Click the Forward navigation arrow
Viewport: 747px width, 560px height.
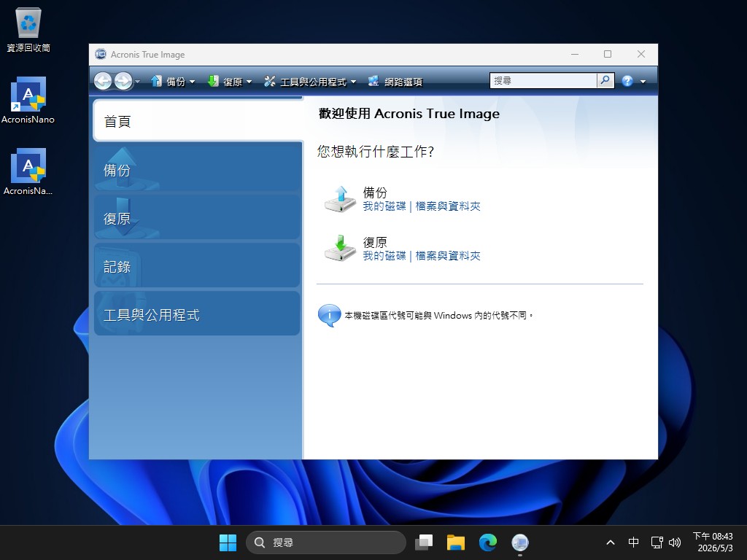pos(123,82)
